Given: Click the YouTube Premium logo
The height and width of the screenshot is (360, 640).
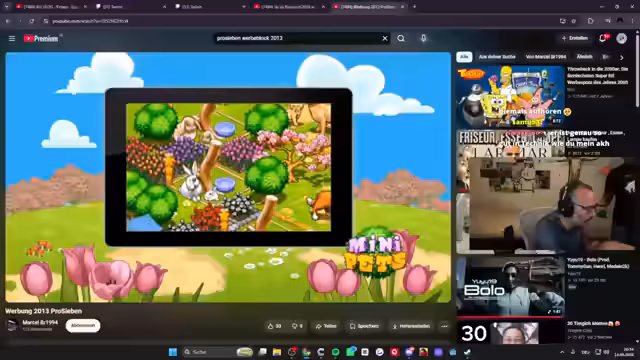Looking at the screenshot, I should coord(41,38).
